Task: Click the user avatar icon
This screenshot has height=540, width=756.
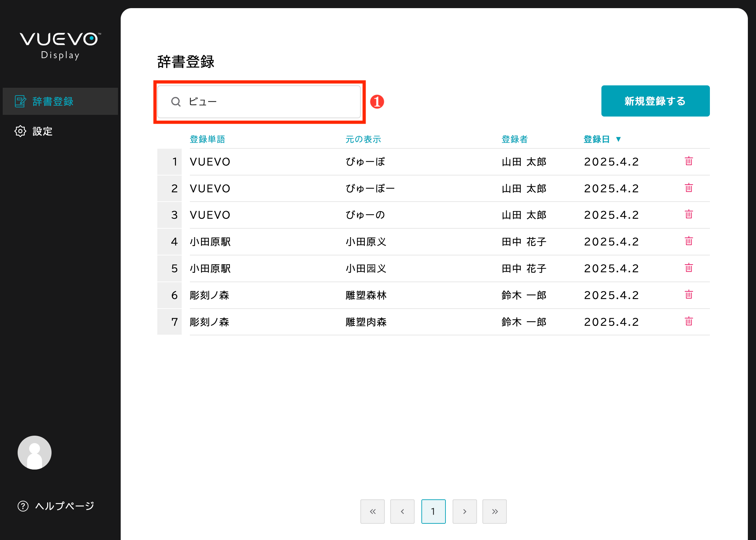Action: [34, 452]
